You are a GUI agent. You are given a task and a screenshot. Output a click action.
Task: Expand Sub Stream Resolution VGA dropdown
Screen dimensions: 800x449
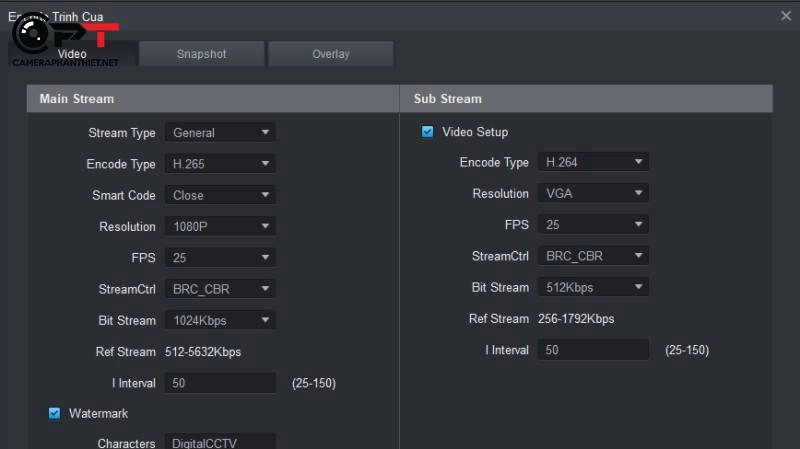593,193
